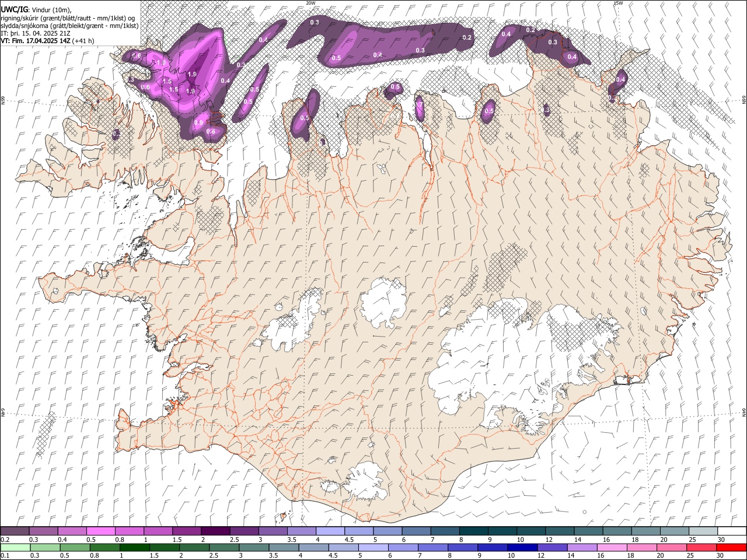This screenshot has height=560, width=747.
Task: Select the darkest purple 2–2.5 legend swatch
Action: pyautogui.click(x=215, y=531)
